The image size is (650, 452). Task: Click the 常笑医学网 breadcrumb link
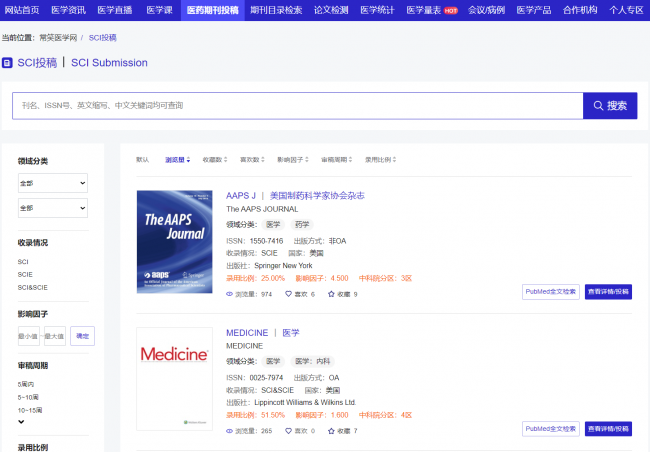click(58, 38)
